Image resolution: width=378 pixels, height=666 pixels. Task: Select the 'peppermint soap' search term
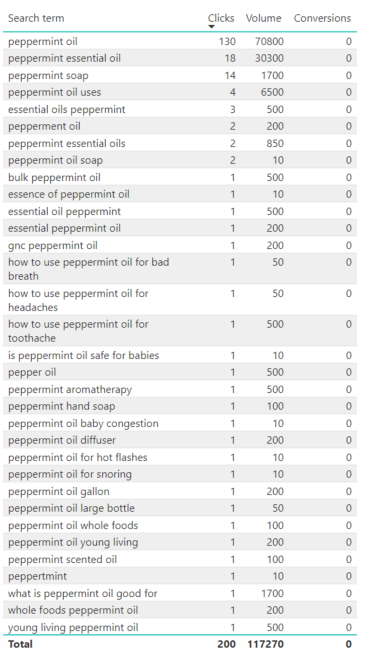point(48,76)
